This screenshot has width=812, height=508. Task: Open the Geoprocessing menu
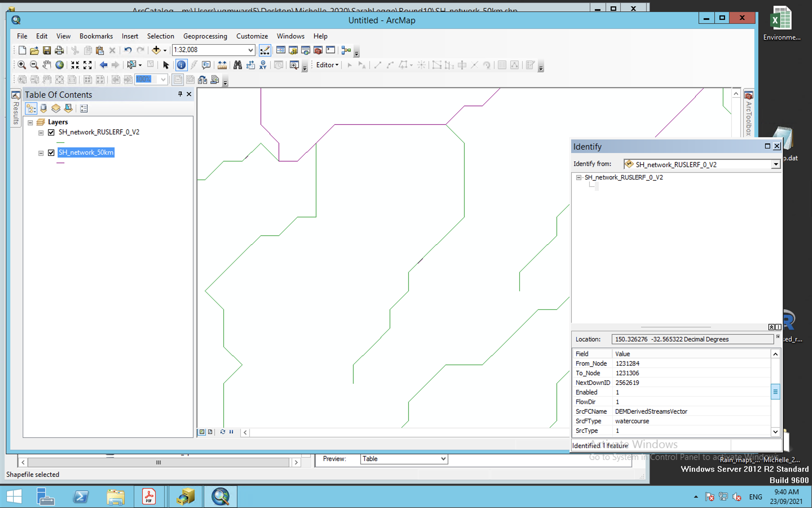coord(205,36)
